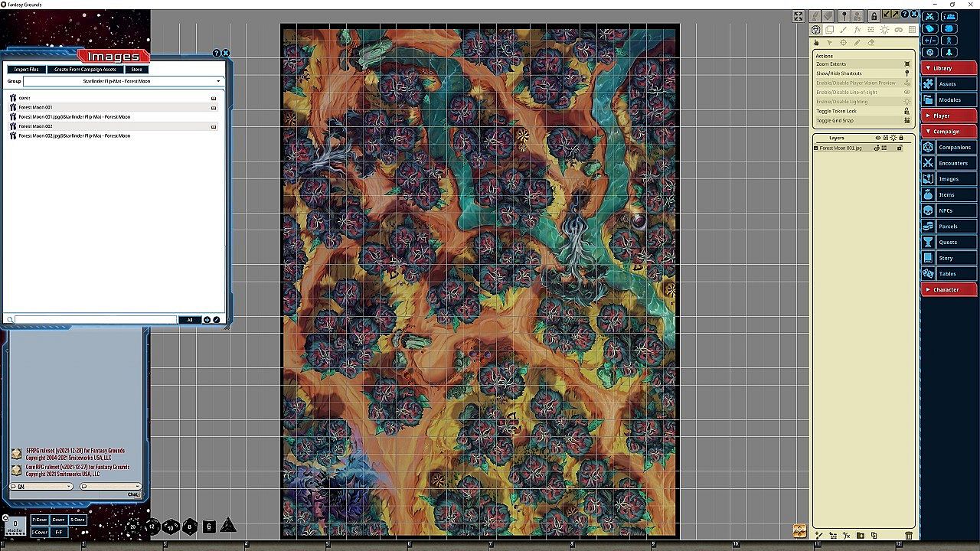The width and height of the screenshot is (980, 551).
Task: Click the image padlock icon in the top toolbar
Action: (x=874, y=16)
